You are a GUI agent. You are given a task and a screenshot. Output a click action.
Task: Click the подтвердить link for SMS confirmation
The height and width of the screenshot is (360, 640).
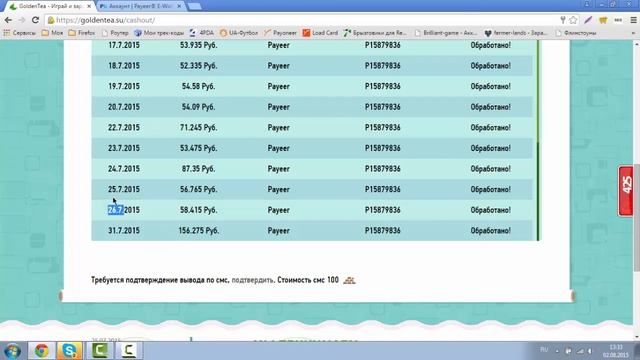253,280
